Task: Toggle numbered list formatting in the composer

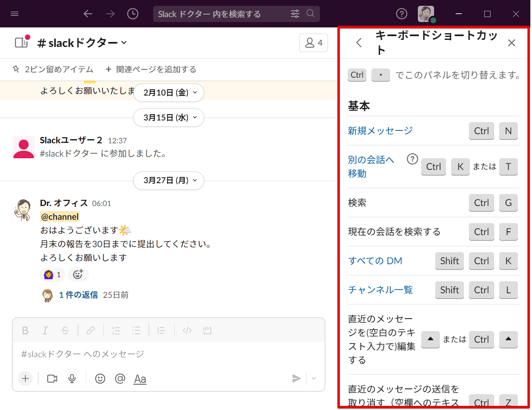Action: pos(116,330)
